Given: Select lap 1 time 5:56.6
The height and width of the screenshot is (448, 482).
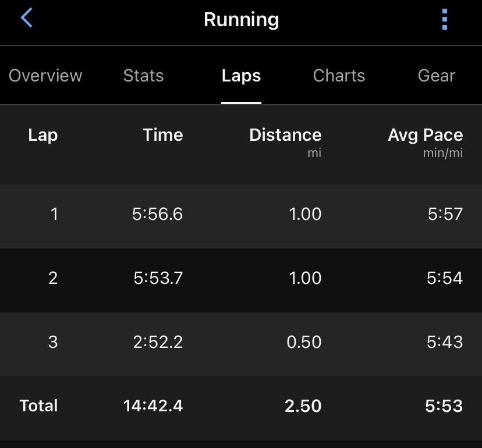Looking at the screenshot, I should (157, 214).
